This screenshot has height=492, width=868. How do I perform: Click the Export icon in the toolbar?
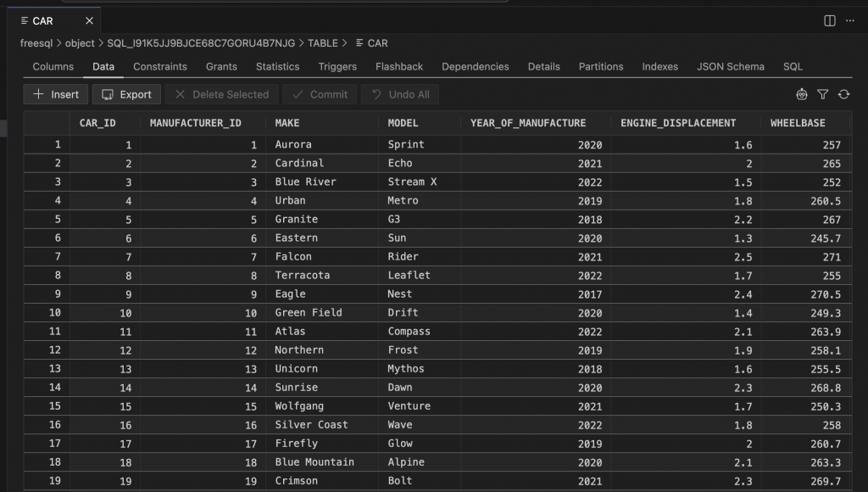pos(108,94)
